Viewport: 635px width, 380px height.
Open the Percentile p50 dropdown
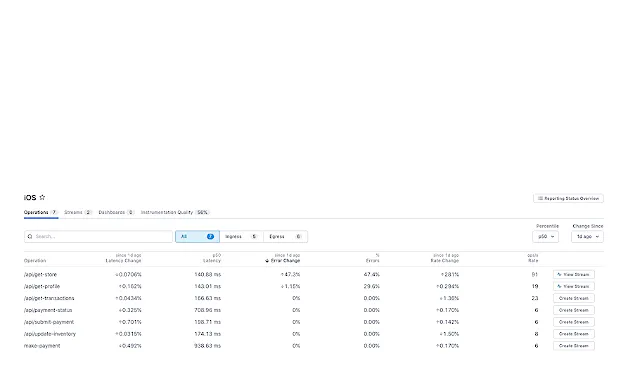coord(546,237)
